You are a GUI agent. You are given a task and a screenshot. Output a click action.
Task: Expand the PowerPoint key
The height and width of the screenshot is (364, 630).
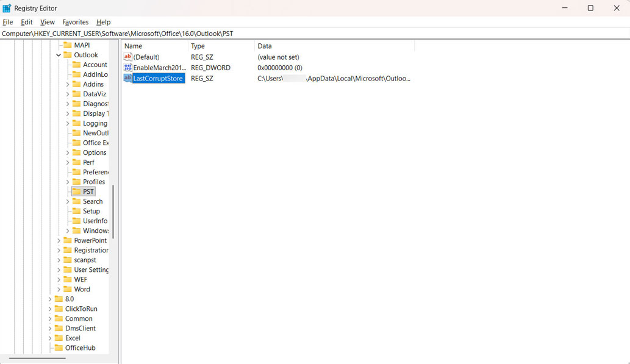click(59, 240)
